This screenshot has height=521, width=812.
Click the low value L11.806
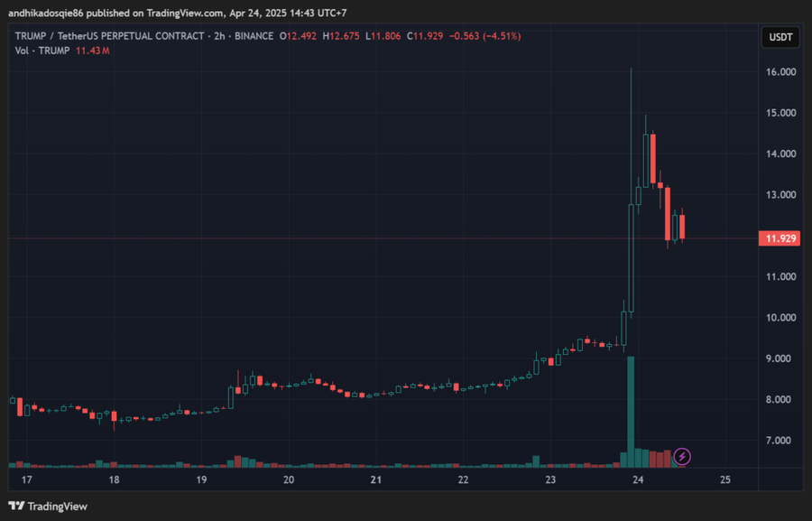click(x=383, y=36)
